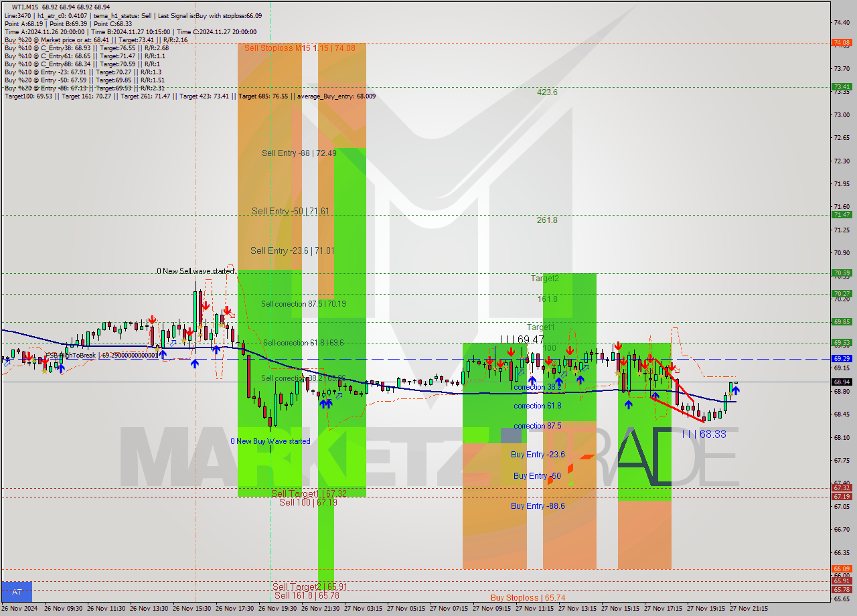This screenshot has height=616, width=857.
Task: Click the 66.70 price scale value
Action: coord(842,529)
